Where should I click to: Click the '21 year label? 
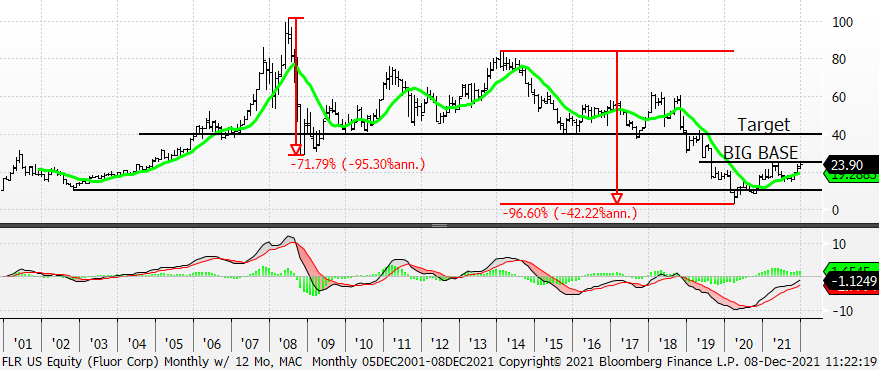781,343
